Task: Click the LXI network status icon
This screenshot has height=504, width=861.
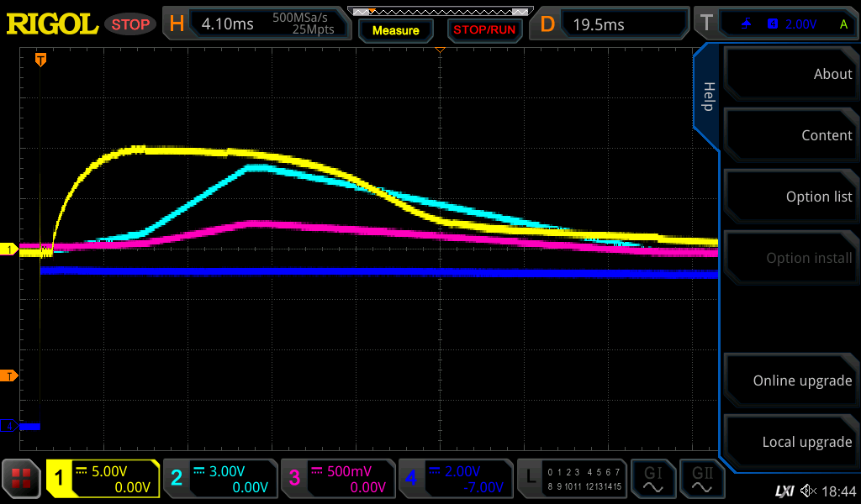Action: click(784, 491)
